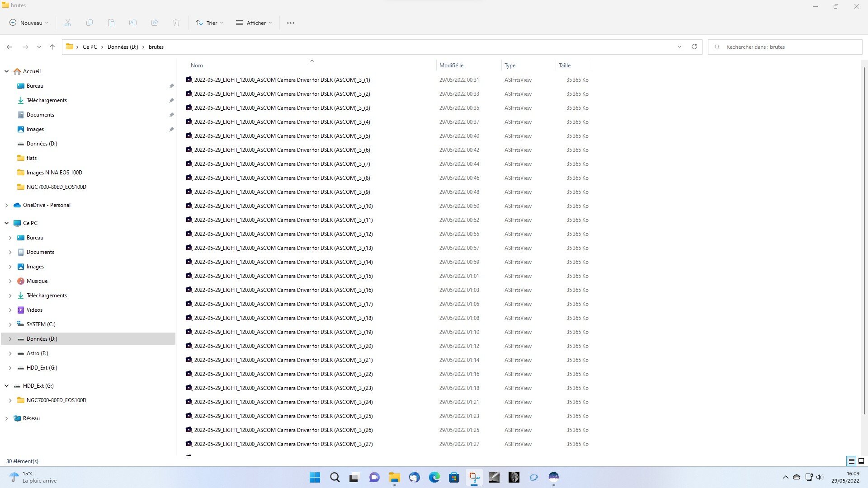Go up one folder level arrow
The width and height of the screenshot is (868, 488).
pos(52,47)
